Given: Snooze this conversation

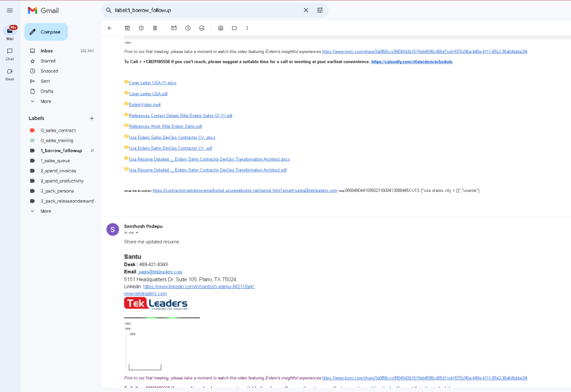Looking at the screenshot, I should pos(188,28).
